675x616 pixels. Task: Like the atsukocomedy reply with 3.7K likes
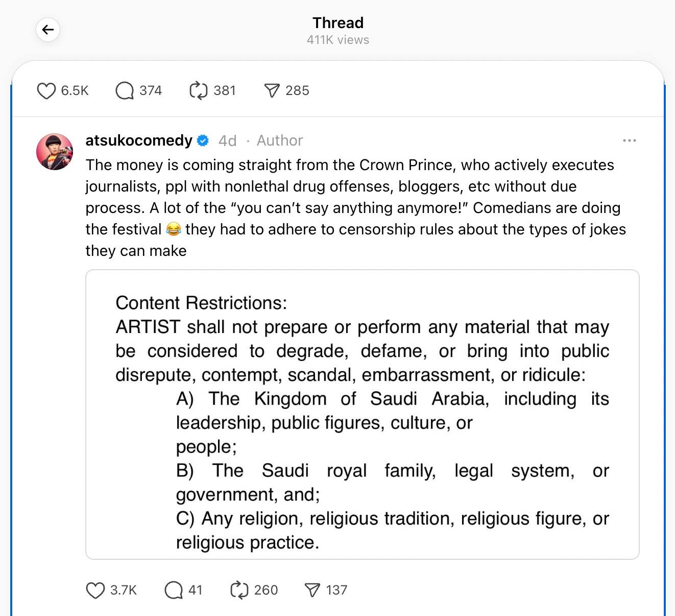(95, 590)
